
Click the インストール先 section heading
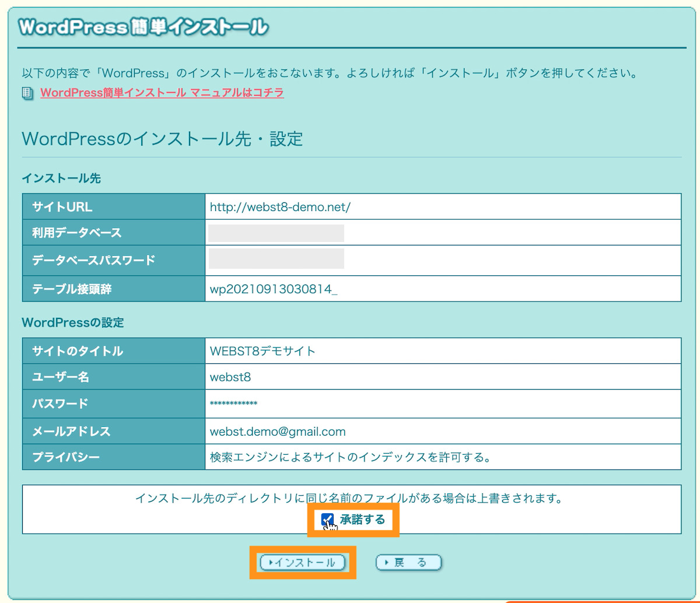click(61, 178)
